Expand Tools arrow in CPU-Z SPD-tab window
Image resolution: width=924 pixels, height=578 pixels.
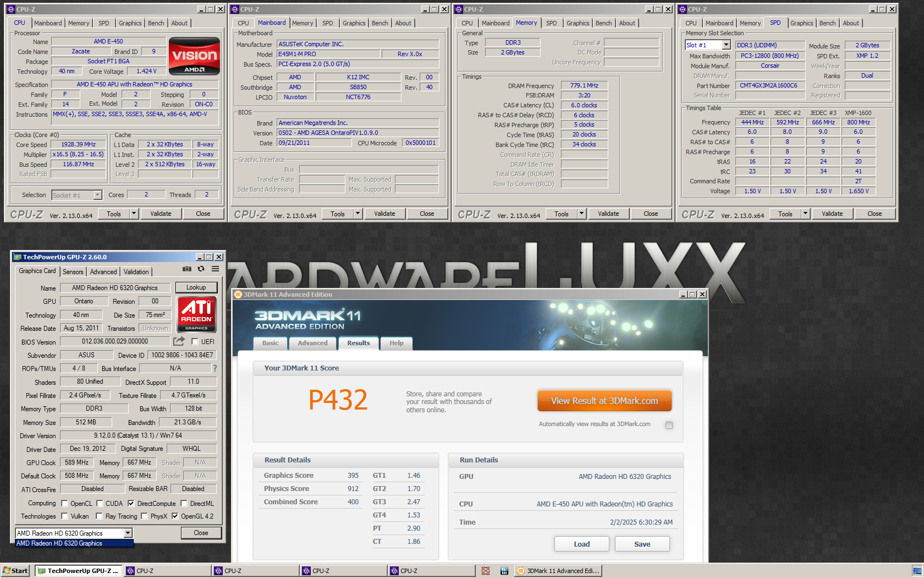(805, 214)
